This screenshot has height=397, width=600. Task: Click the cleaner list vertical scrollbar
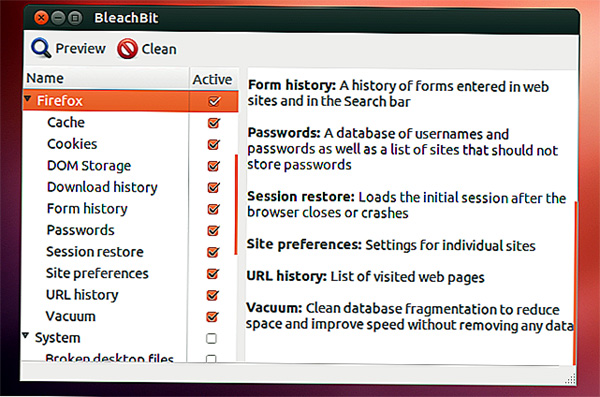[x=236, y=204]
